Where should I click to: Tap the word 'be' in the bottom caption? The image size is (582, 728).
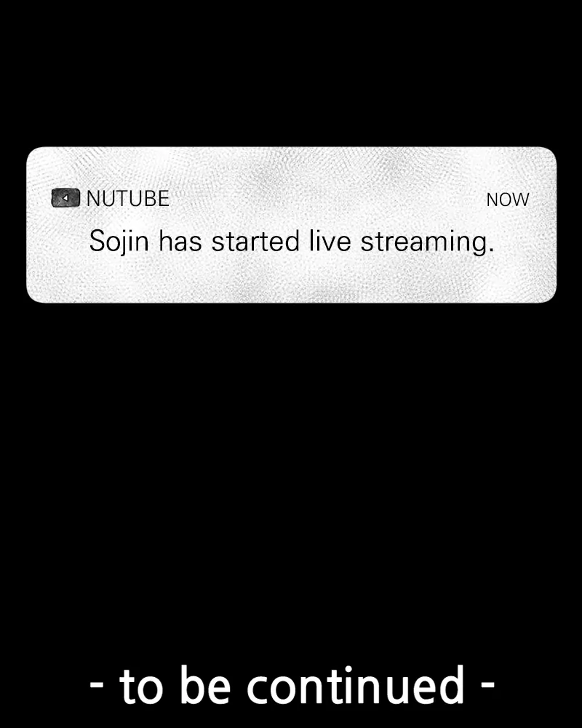[205, 685]
